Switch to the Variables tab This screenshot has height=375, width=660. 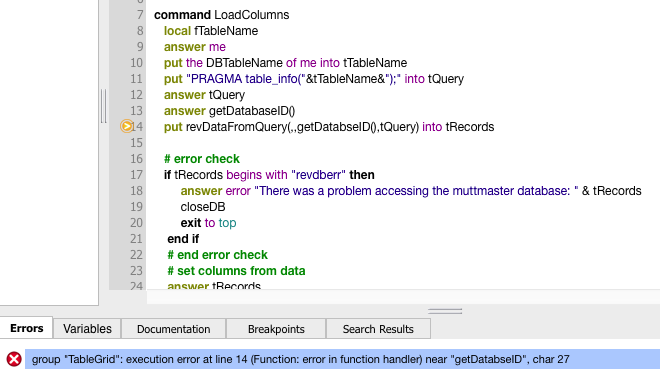coord(87,329)
